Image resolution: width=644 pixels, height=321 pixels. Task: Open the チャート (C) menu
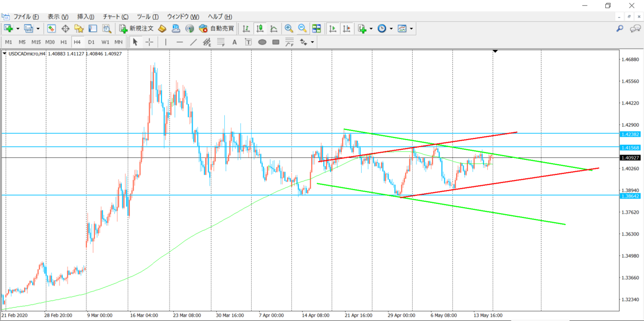[x=115, y=17]
